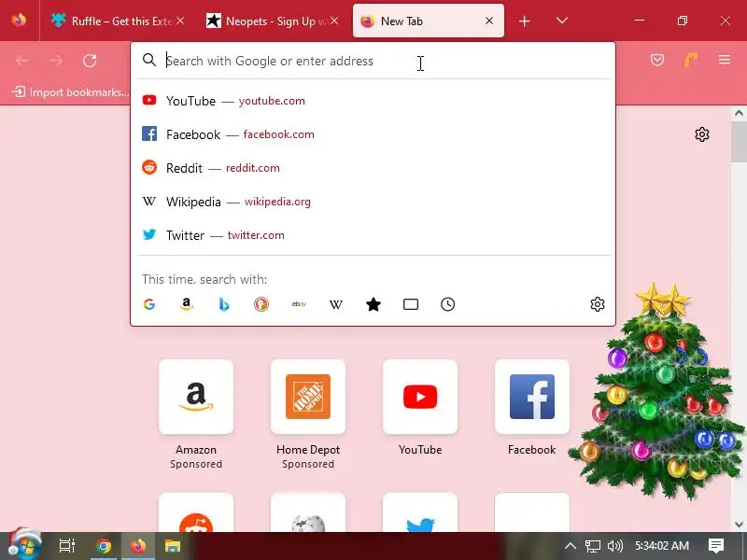Search bookmarks using the star icon
Image resolution: width=747 pixels, height=560 pixels.
[373, 304]
